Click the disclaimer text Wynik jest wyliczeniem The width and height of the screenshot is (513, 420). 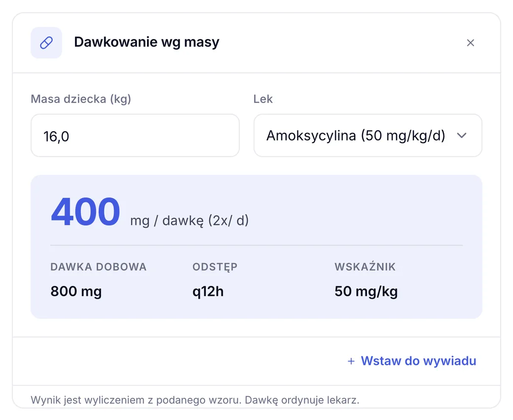click(x=195, y=400)
